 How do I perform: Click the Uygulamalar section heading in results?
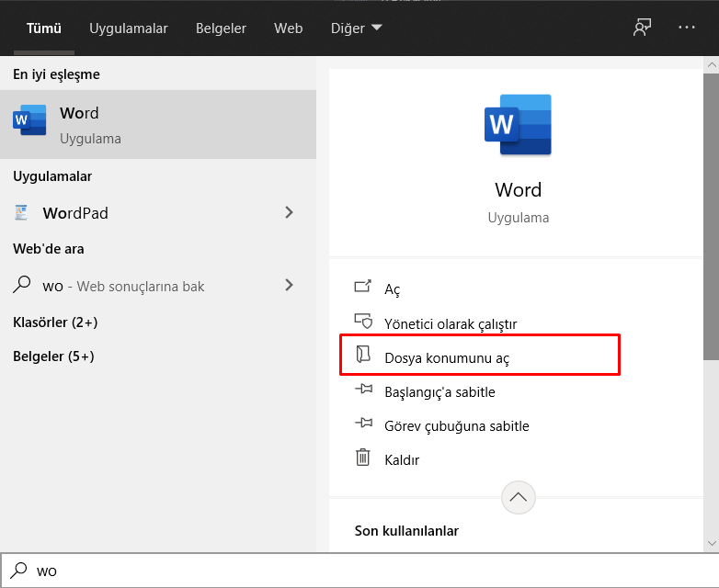click(x=52, y=176)
